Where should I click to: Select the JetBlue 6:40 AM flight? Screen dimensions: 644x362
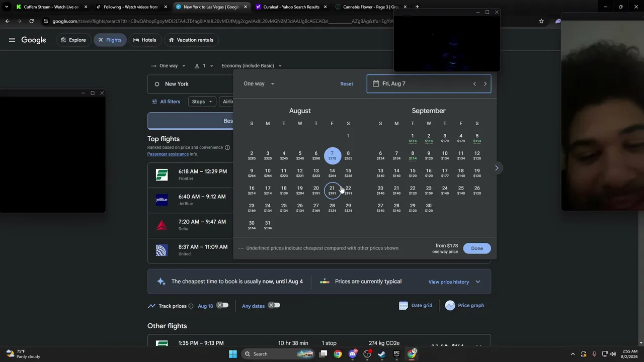click(190, 200)
